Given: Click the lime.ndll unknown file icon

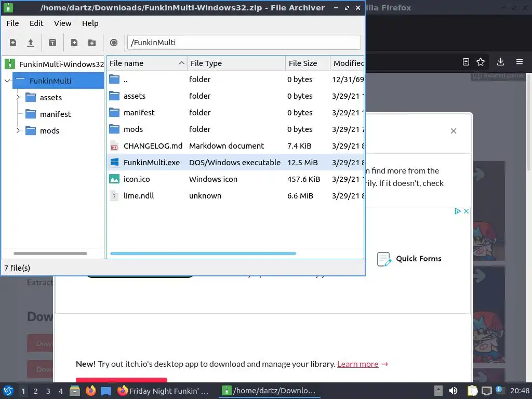Looking at the screenshot, I should (114, 196).
